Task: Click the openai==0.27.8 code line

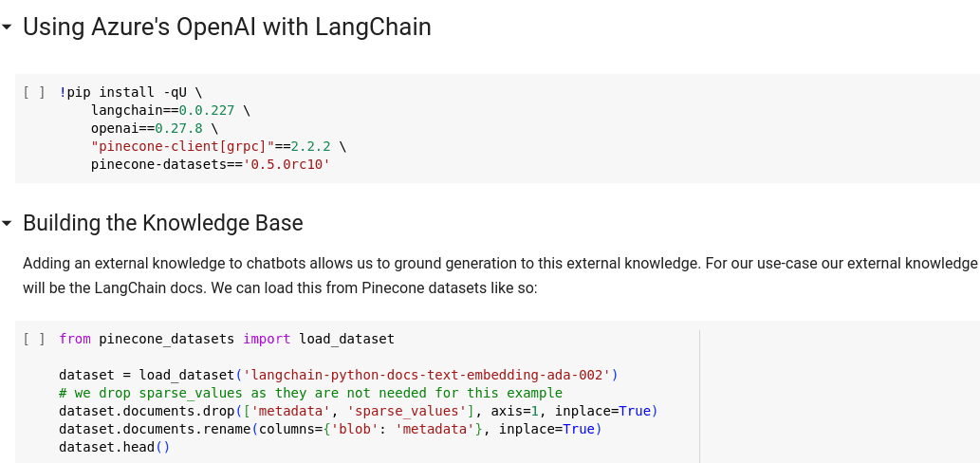Action: tap(154, 128)
